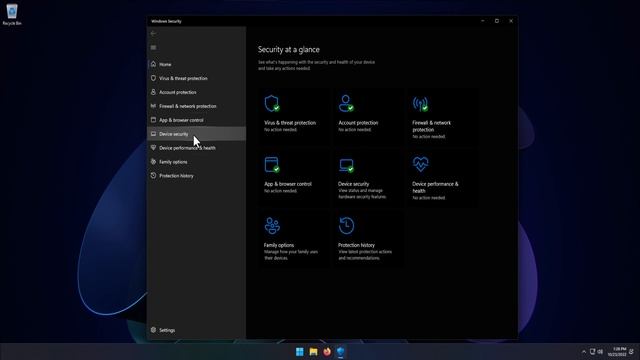640x360 pixels.
Task: Open the Windows Start button on taskbar
Action: pyautogui.click(x=300, y=352)
